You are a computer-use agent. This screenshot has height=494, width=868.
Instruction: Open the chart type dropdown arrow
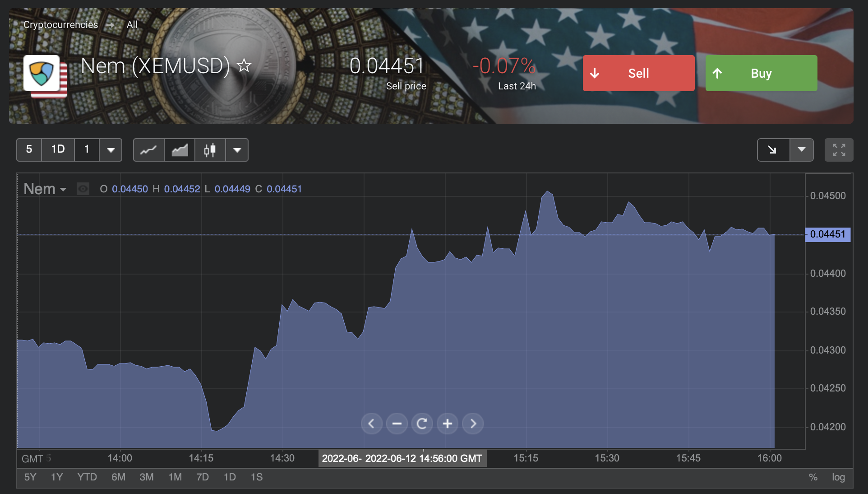(237, 150)
